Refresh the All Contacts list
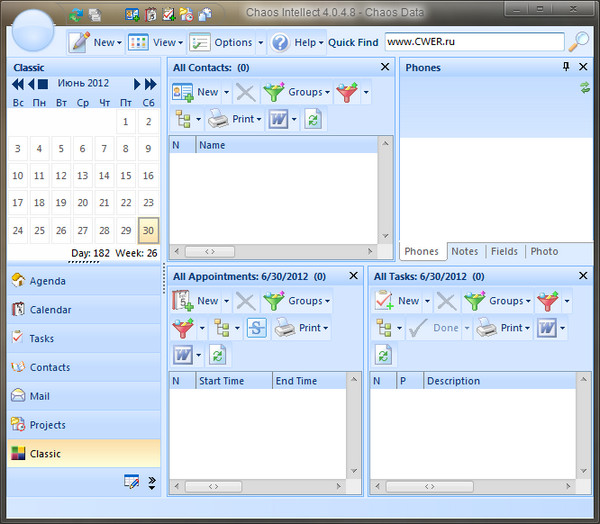 [314, 119]
